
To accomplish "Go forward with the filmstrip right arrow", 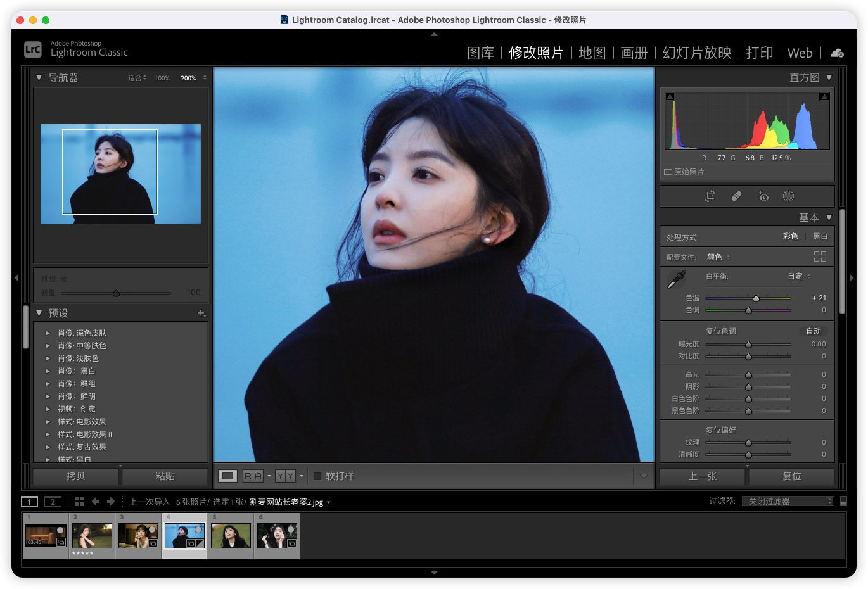I will pyautogui.click(x=111, y=502).
